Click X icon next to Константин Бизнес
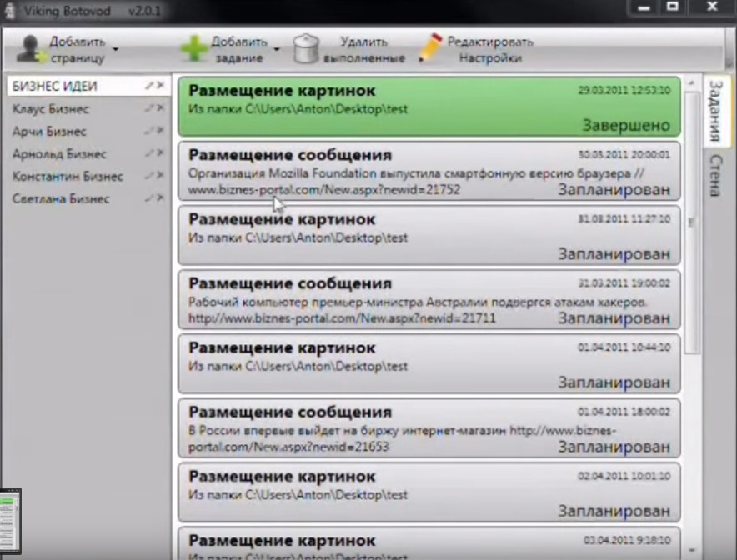 click(x=160, y=176)
